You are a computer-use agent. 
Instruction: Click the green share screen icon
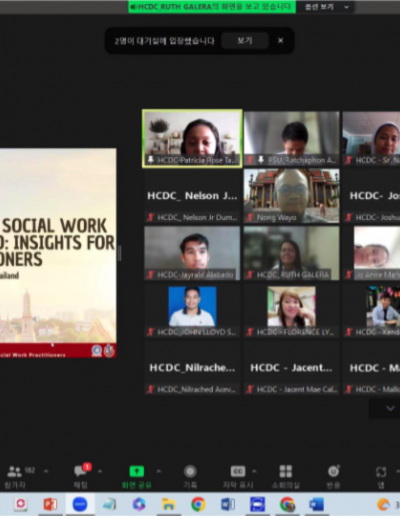(x=136, y=471)
